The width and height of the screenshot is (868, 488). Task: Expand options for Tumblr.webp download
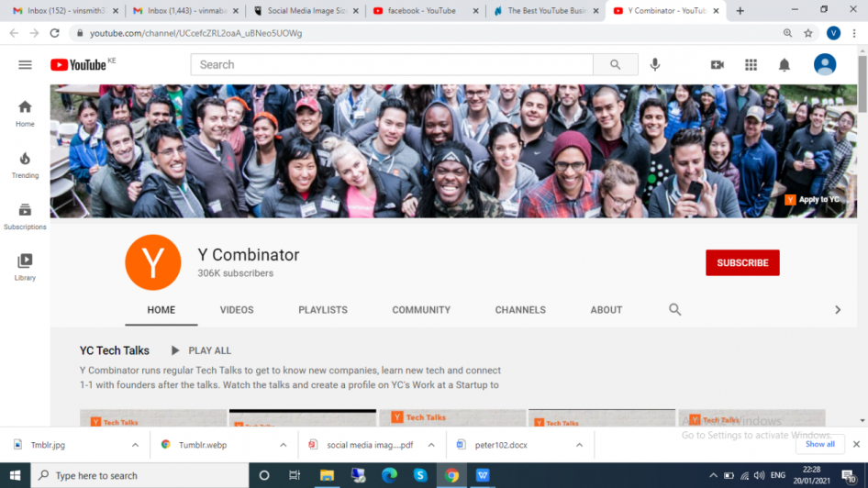(283, 445)
